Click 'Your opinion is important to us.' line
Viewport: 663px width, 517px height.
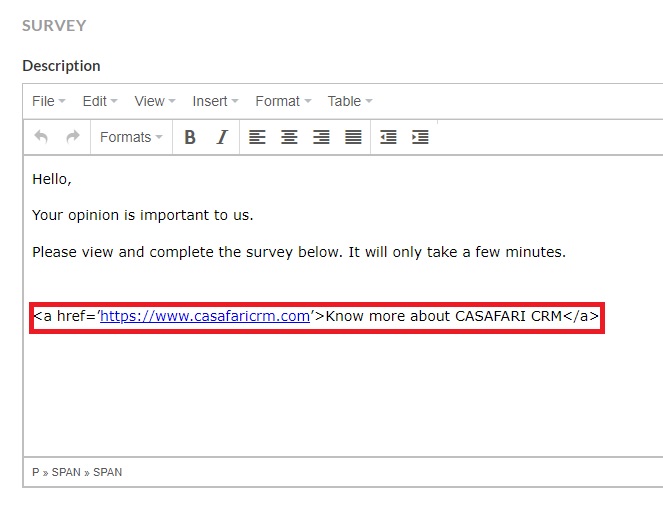click(142, 215)
